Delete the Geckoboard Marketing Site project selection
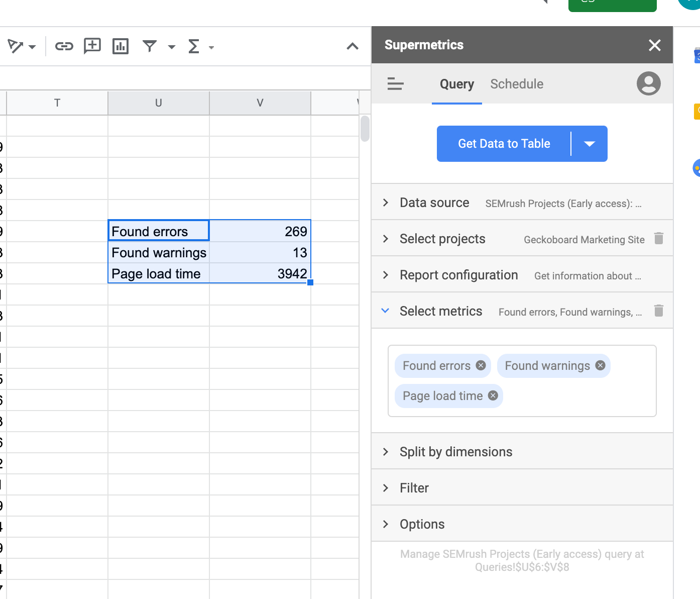This screenshot has height=599, width=700. point(659,239)
